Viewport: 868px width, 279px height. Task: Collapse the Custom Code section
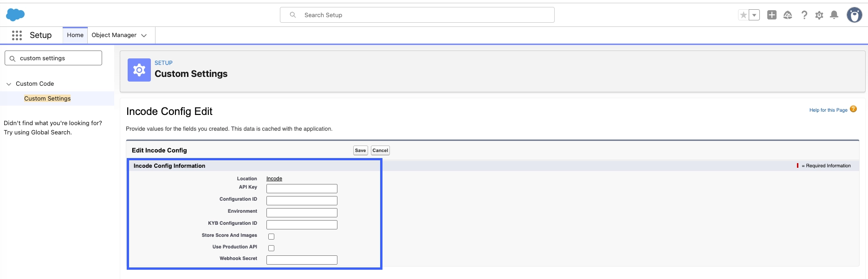tap(9, 84)
